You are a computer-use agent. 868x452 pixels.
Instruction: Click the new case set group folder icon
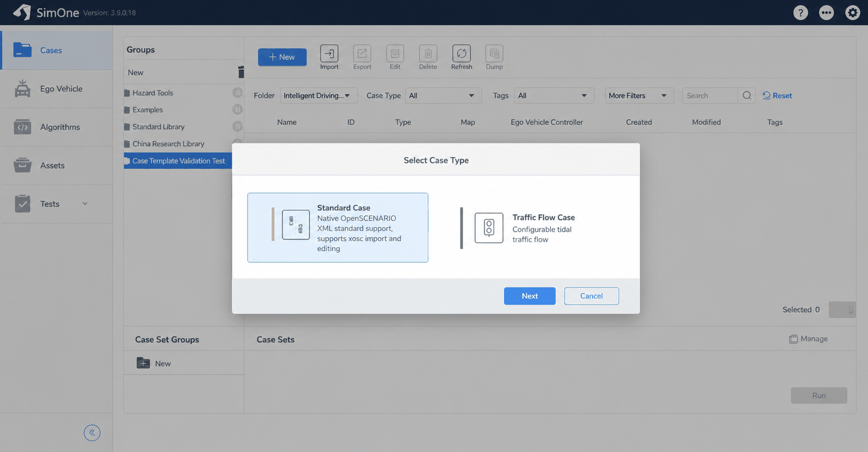pyautogui.click(x=143, y=363)
